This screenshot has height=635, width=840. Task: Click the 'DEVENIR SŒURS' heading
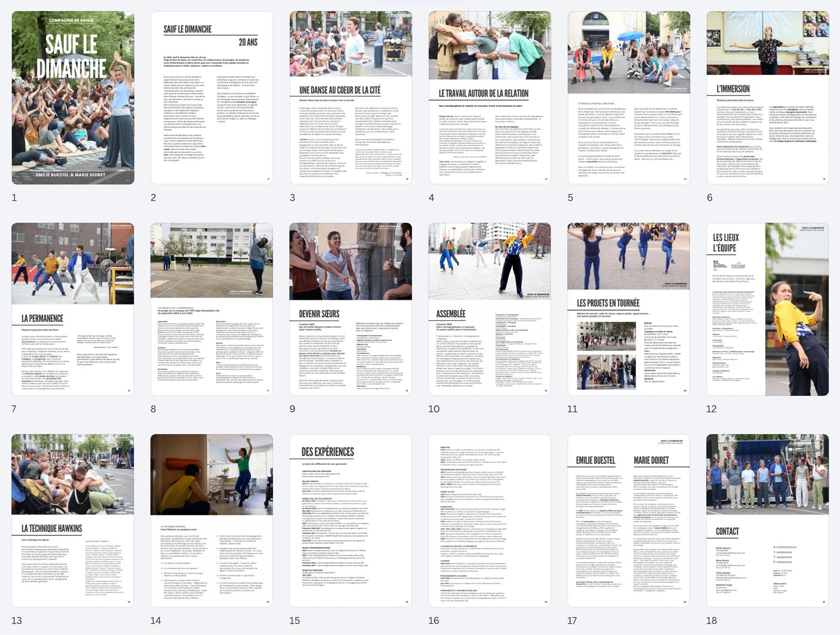click(x=319, y=314)
